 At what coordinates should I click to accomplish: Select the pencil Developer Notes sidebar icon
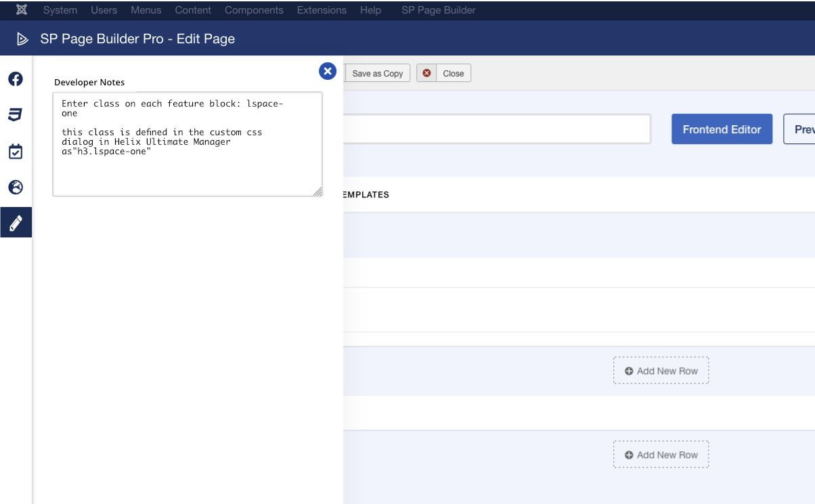click(16, 223)
